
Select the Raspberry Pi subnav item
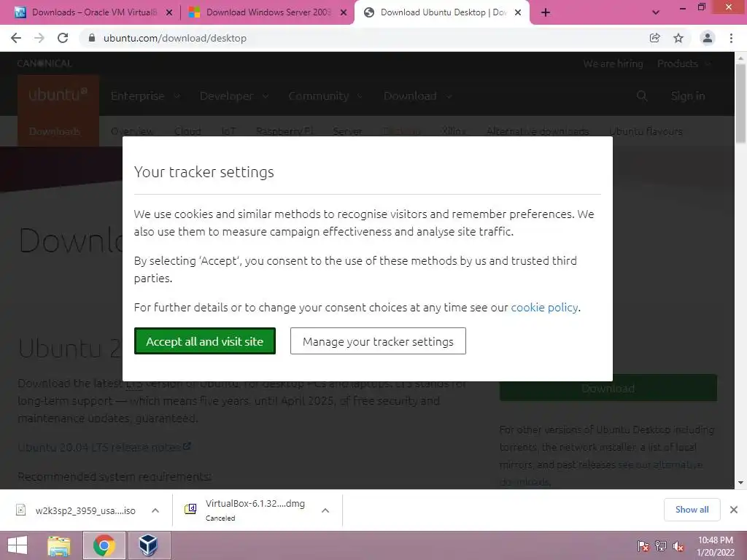(x=285, y=131)
